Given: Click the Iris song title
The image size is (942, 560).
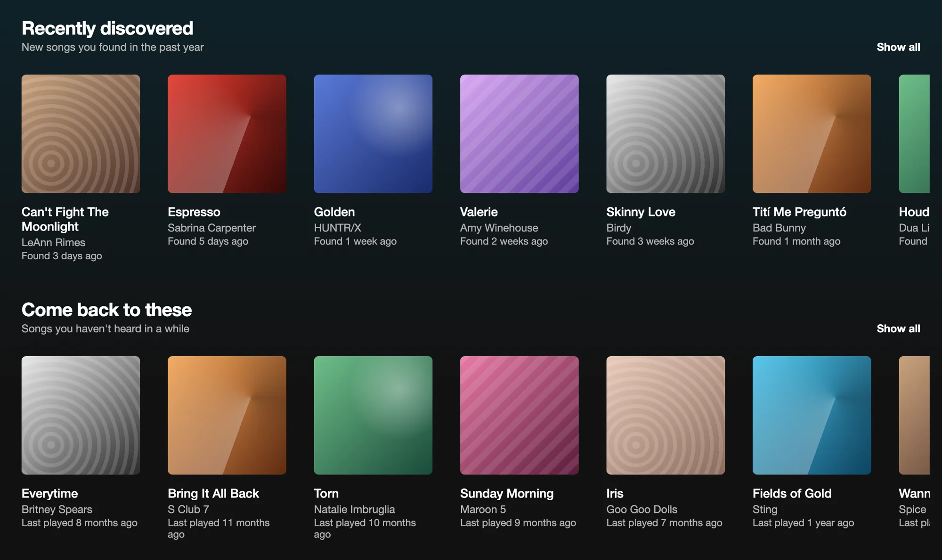Looking at the screenshot, I should tap(615, 494).
